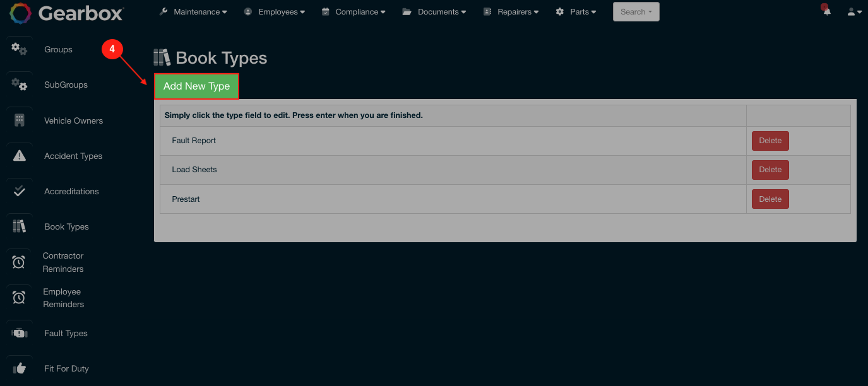
Task: Click the Fit For Duty thumbs-up icon
Action: click(x=20, y=368)
